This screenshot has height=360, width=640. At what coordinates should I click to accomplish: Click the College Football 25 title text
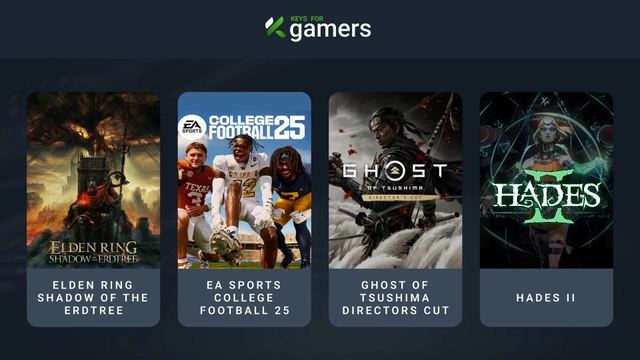tap(257, 127)
